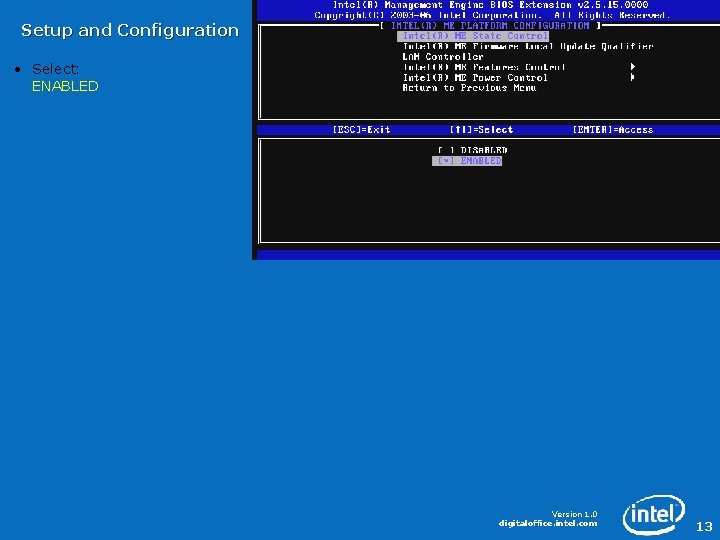Open the digitaloffice.intel.com link
720x540 pixels.
[x=548, y=523]
